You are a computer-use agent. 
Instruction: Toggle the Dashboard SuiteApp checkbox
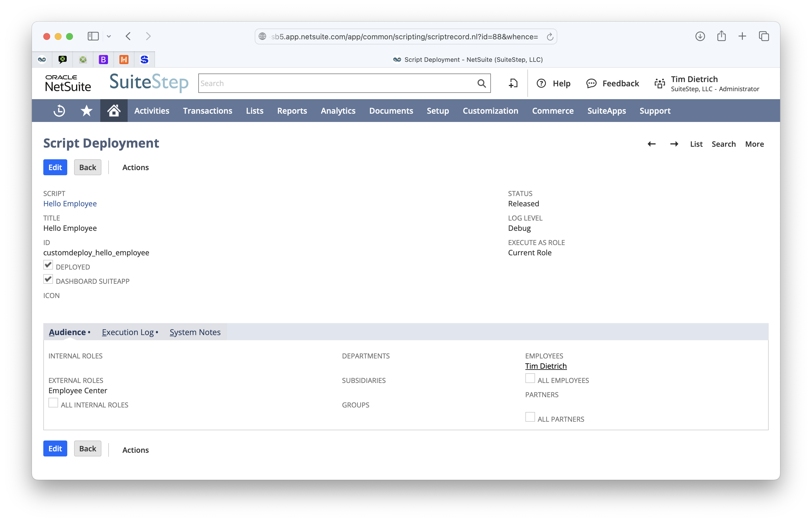(x=48, y=279)
